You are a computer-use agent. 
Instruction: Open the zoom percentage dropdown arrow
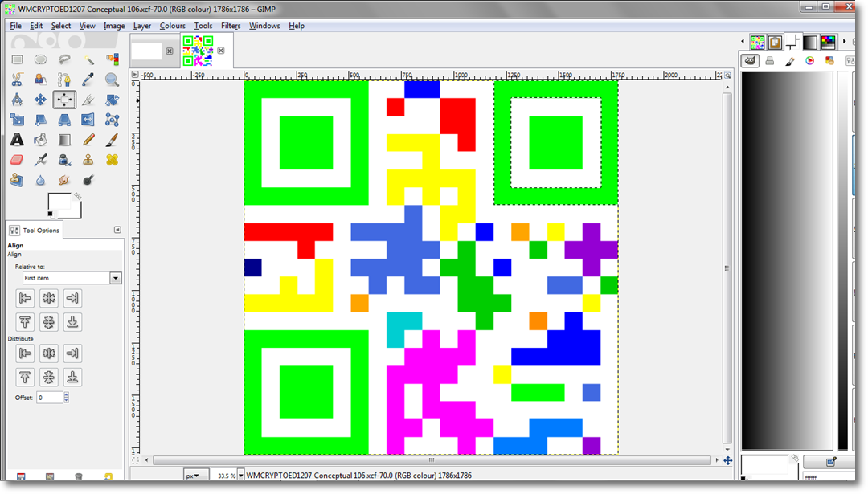tap(241, 476)
